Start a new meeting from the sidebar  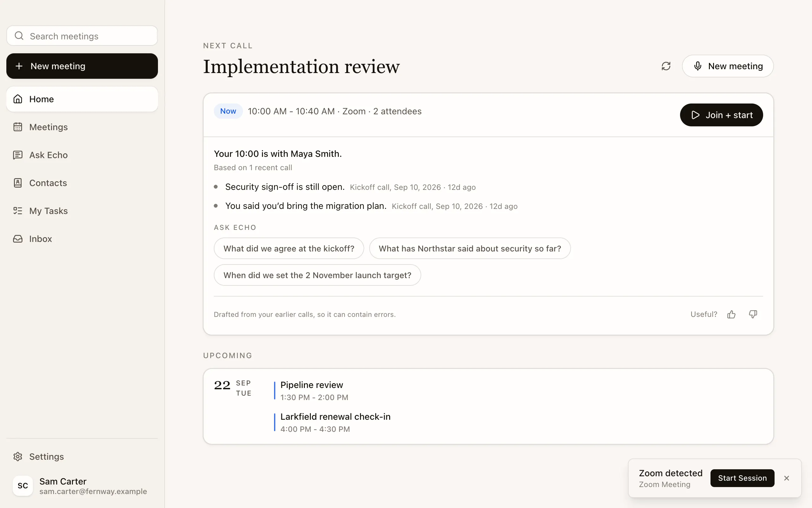tap(82, 66)
